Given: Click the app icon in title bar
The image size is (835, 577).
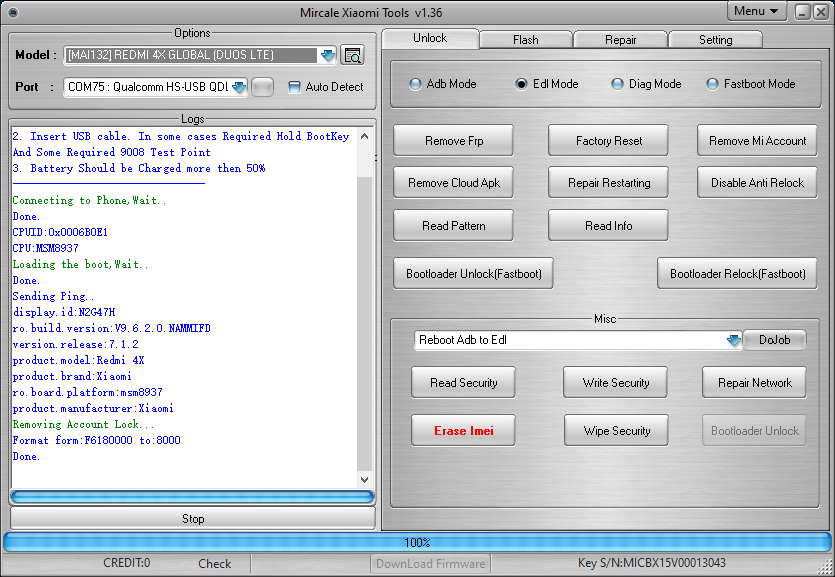Looking at the screenshot, I should (x=13, y=12).
